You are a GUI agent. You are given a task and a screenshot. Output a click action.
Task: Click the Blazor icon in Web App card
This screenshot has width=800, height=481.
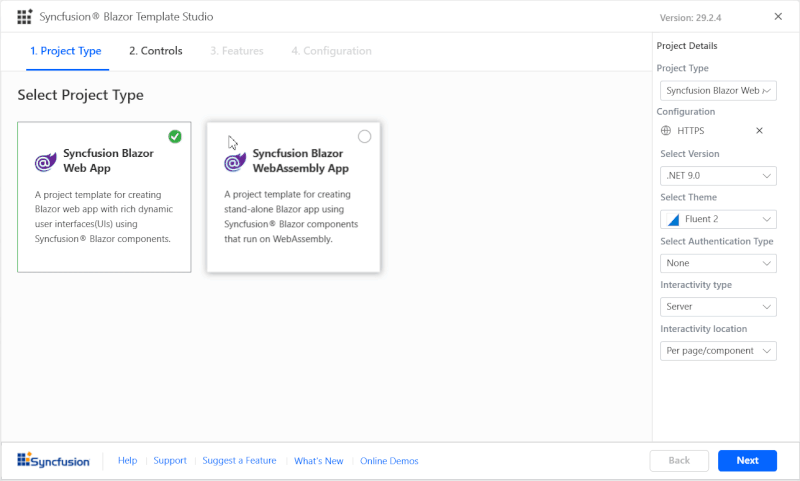coord(45,162)
